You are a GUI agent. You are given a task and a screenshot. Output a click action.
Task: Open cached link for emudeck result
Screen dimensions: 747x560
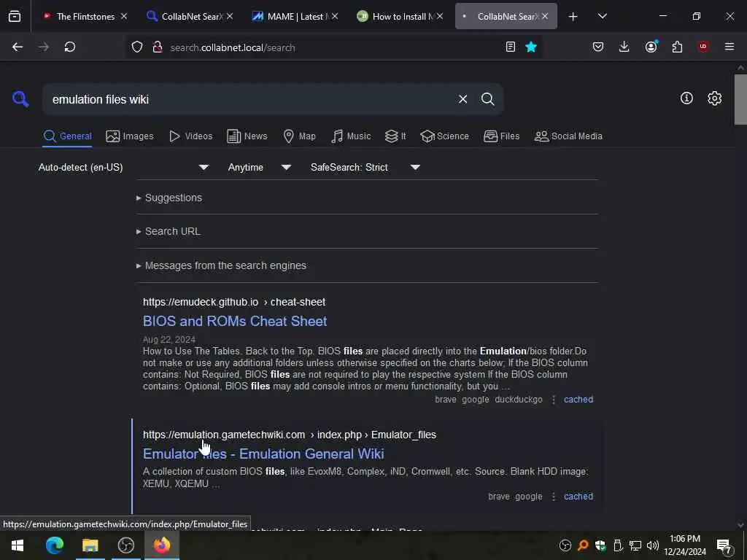(578, 400)
